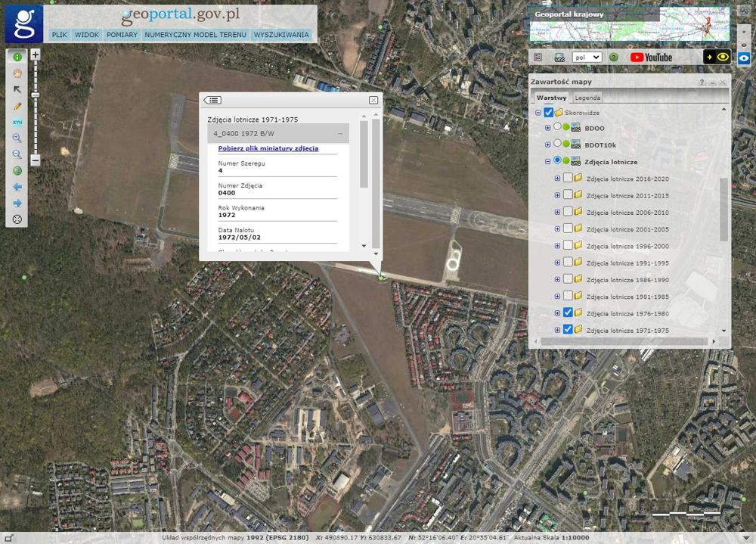
Task: Select the magnifier zoom-out tool
Action: tap(17, 154)
